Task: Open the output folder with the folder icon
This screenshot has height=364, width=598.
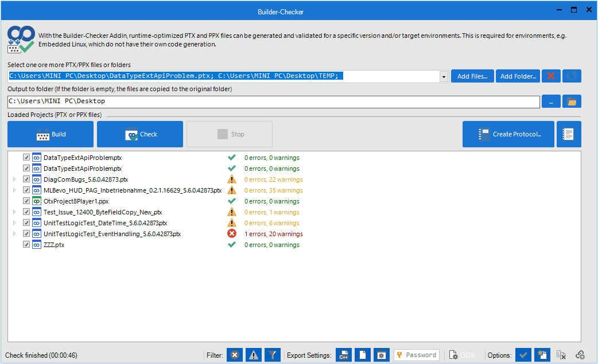Action: pyautogui.click(x=572, y=101)
